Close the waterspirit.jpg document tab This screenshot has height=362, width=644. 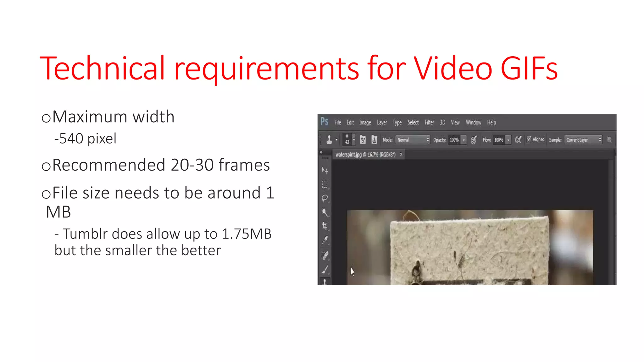click(401, 154)
